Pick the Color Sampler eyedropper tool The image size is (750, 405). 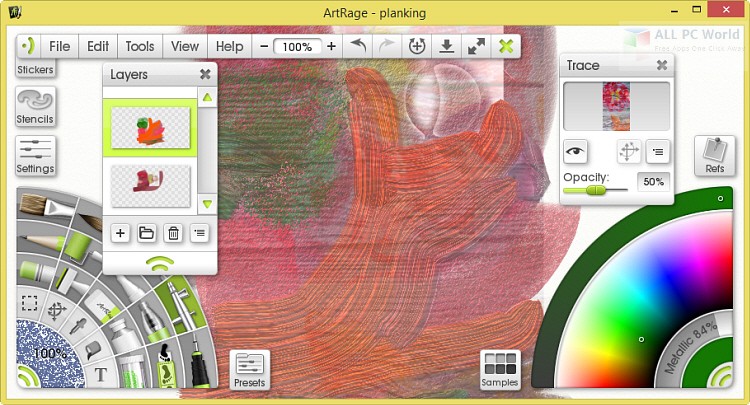pyautogui.click(x=77, y=326)
